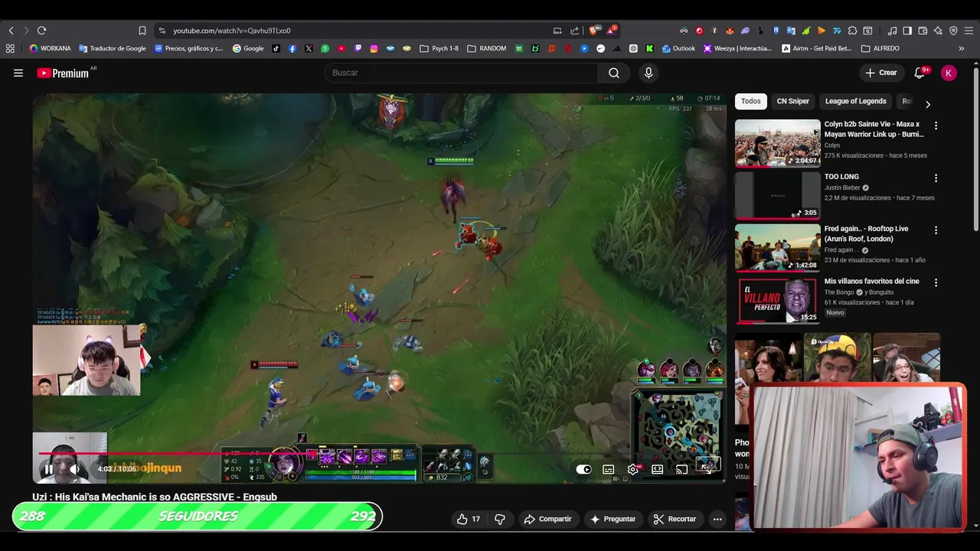Viewport: 980px width, 551px height.
Task: Like the video with 17 likes
Action: click(468, 519)
